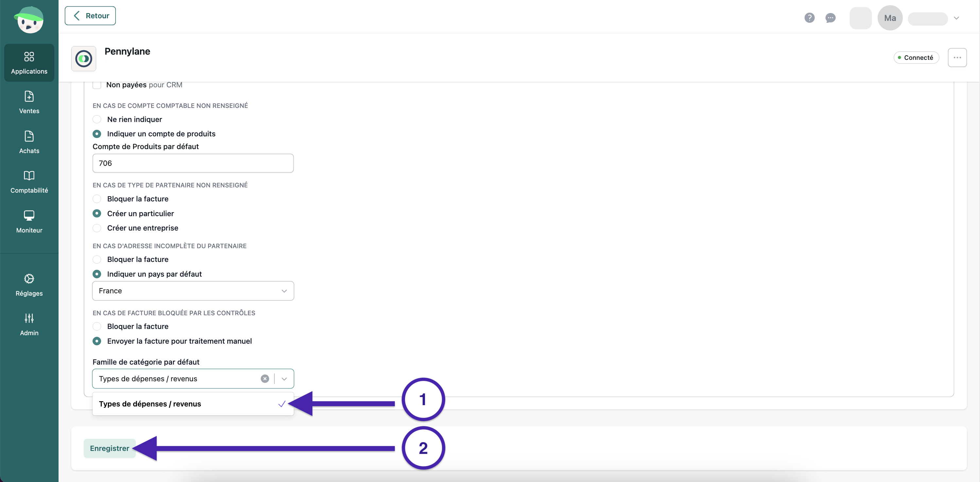Screen dimensions: 980x482
Task: Click the help question mark icon
Action: point(809,18)
